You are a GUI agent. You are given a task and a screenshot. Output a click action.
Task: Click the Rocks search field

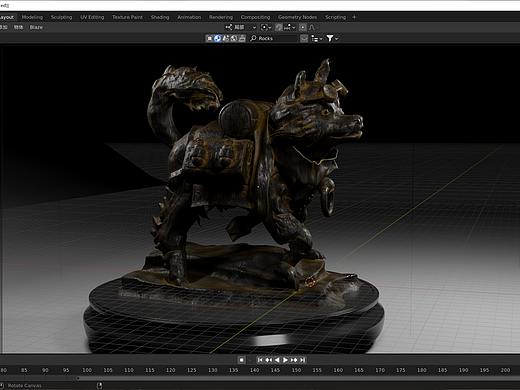coord(273,38)
